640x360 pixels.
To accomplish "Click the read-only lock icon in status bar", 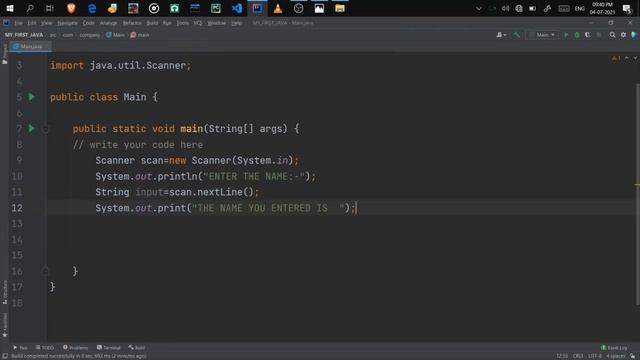I will point(633,356).
